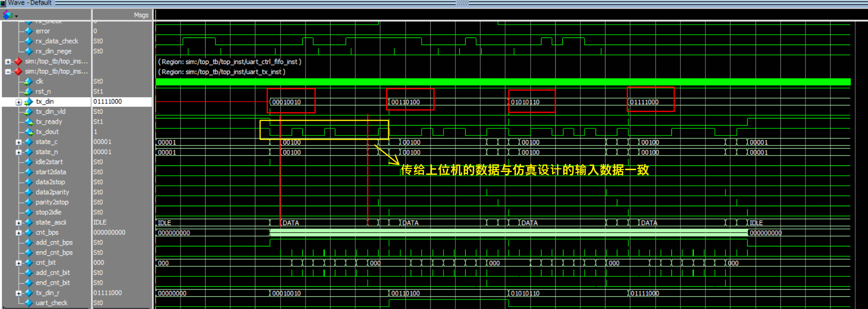Click the cnt_bps signal icon

coord(28,233)
